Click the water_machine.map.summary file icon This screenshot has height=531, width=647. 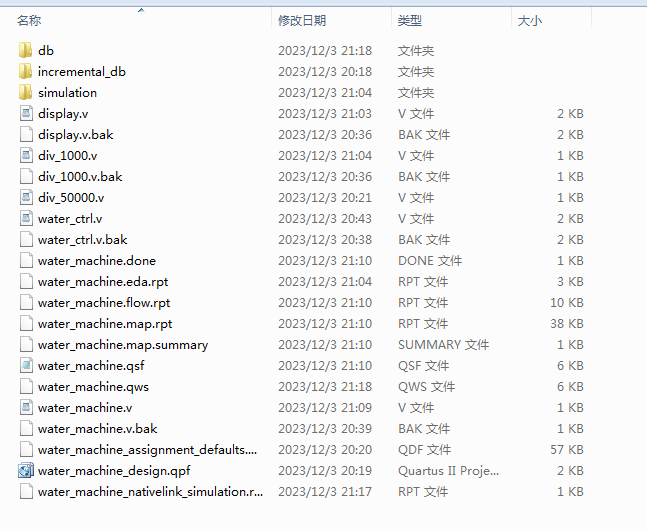coord(26,345)
